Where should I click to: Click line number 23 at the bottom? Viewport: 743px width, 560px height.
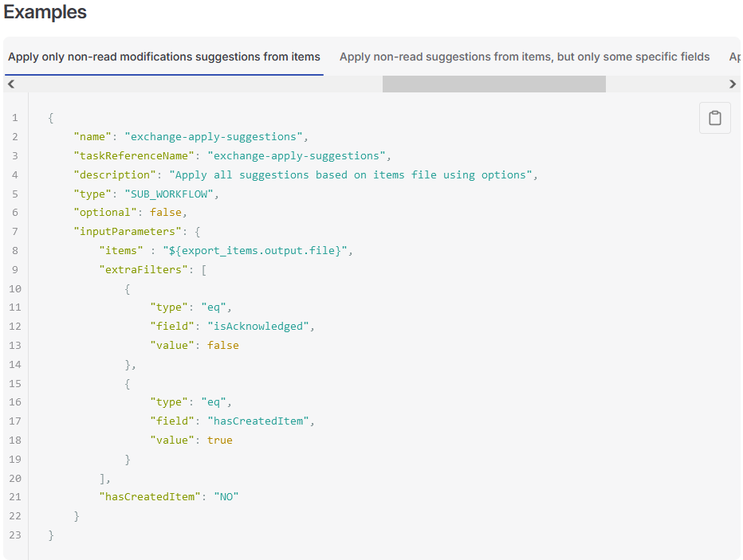pyautogui.click(x=14, y=535)
